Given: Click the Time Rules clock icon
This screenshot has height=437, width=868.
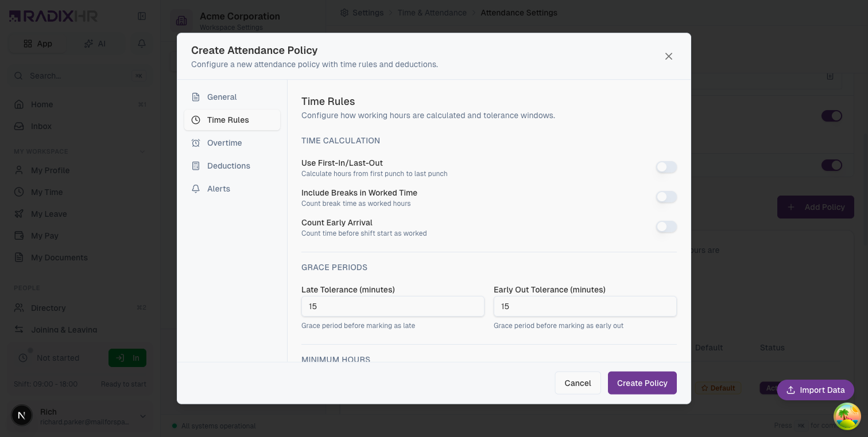Looking at the screenshot, I should point(196,120).
